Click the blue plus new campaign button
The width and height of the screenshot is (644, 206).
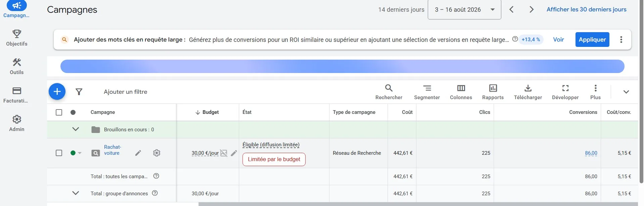click(57, 91)
